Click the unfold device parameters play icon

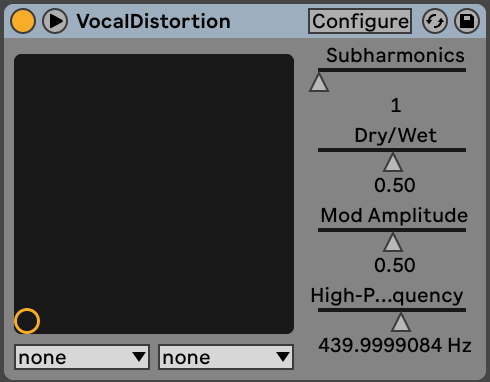click(x=55, y=21)
